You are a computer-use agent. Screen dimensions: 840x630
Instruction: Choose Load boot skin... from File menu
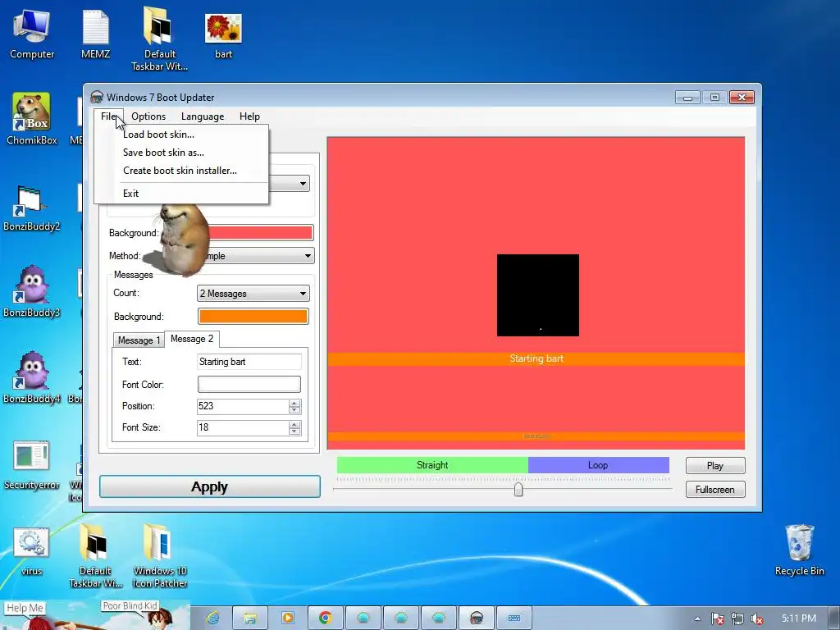click(181, 135)
